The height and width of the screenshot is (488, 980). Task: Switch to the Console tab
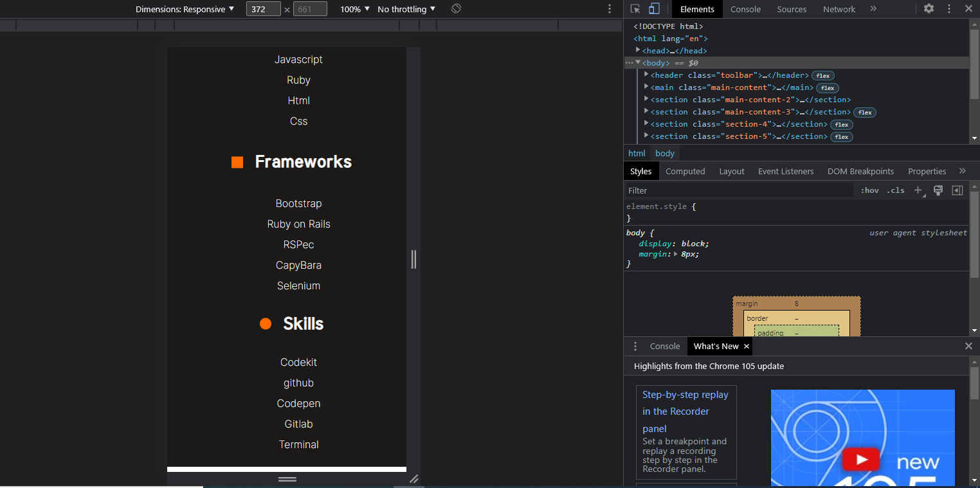tap(745, 9)
